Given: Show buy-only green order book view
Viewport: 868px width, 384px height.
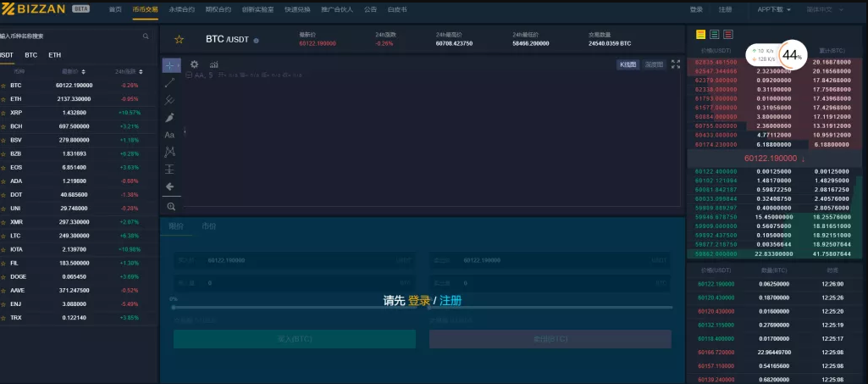Looking at the screenshot, I should (715, 35).
